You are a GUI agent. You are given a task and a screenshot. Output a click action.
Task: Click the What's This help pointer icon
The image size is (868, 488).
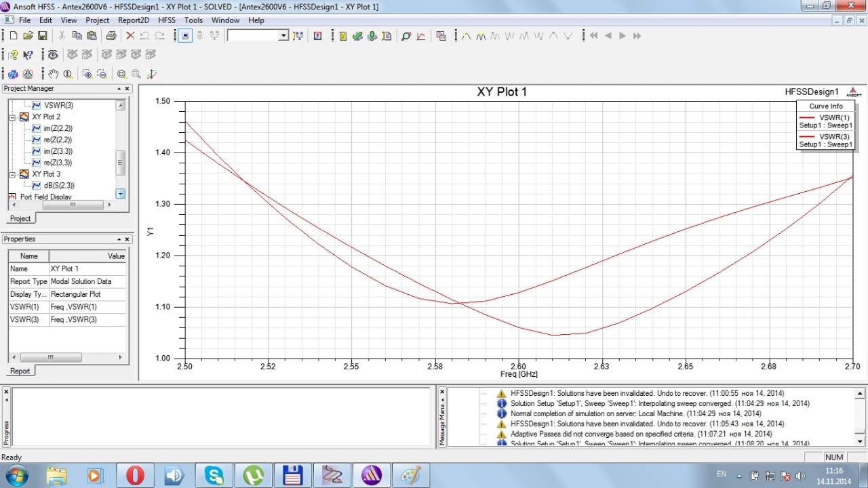click(x=28, y=55)
